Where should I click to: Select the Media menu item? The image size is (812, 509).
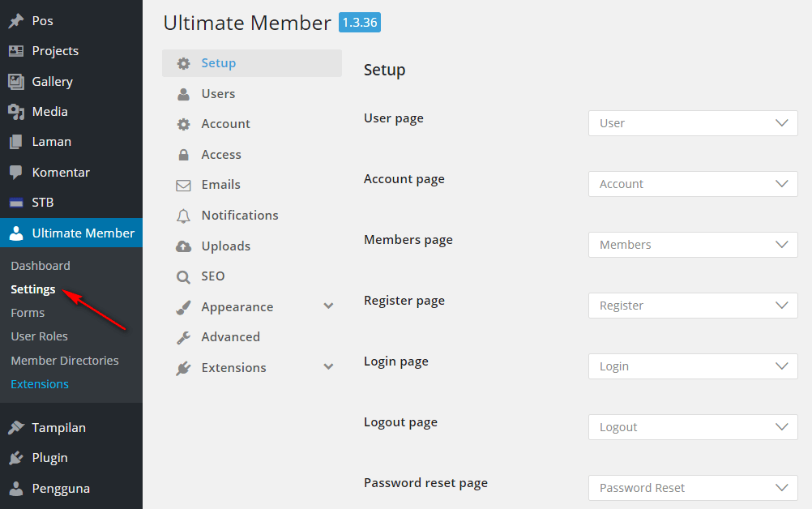[x=49, y=112]
